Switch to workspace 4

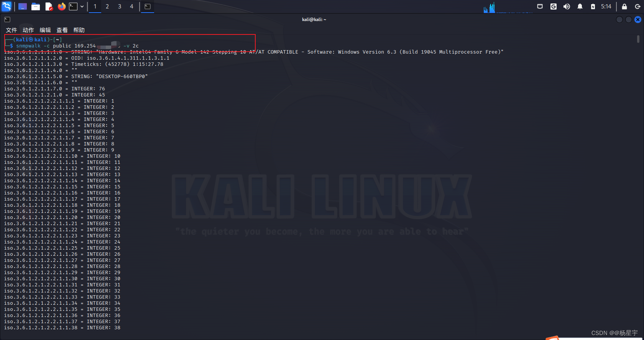(131, 7)
